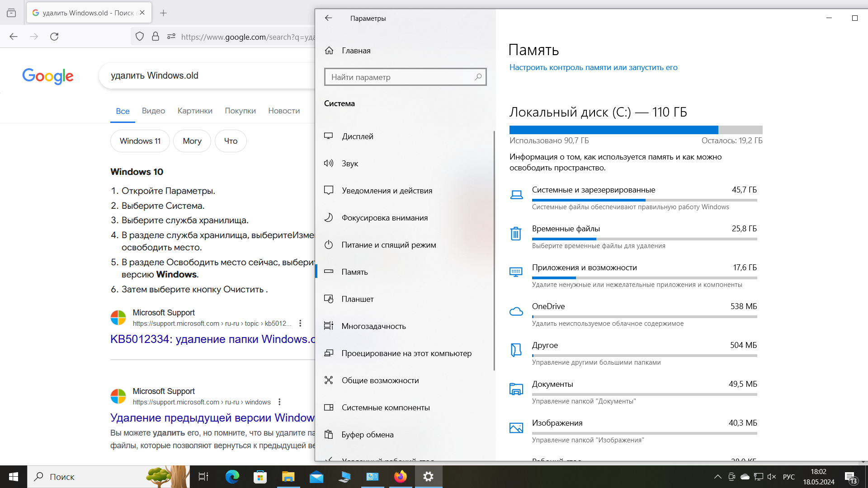Click the Local Disk C usage bar
Viewport: 868px width, 488px height.
coord(636,130)
